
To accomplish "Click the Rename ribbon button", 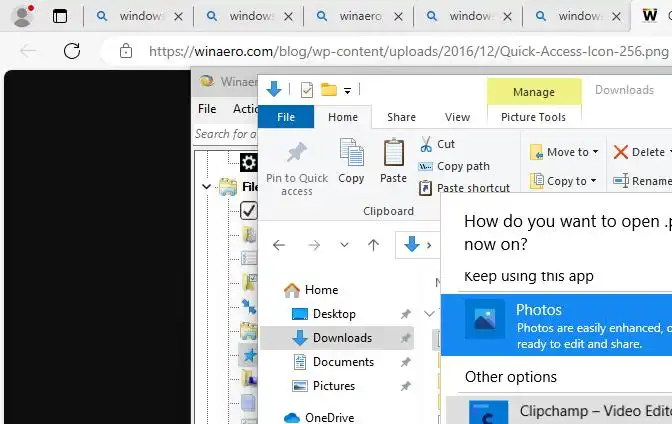I will click(x=642, y=181).
